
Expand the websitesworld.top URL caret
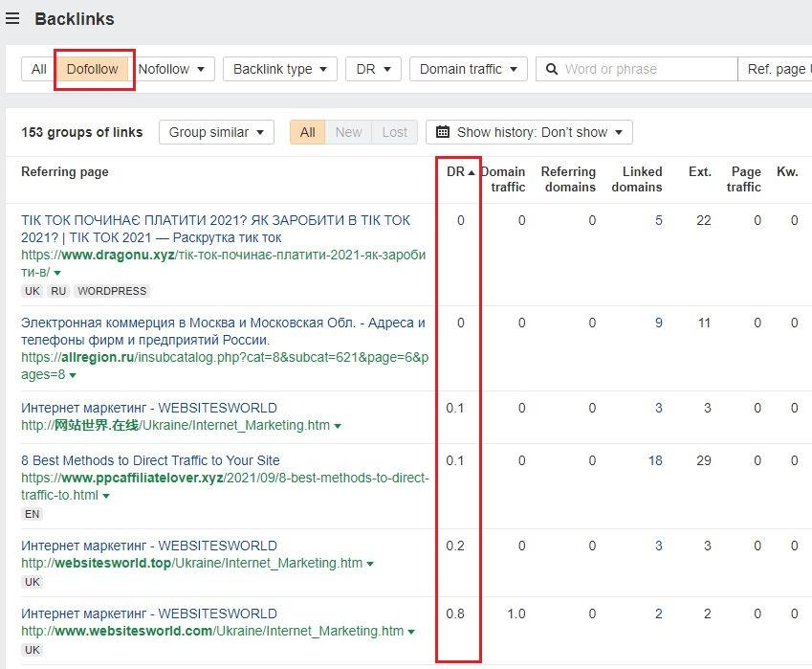click(x=370, y=564)
